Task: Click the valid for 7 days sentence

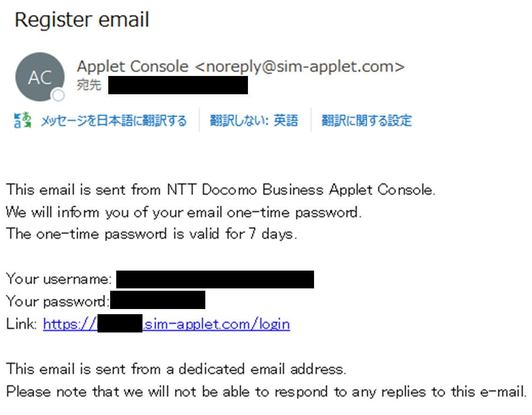Action: (x=151, y=234)
